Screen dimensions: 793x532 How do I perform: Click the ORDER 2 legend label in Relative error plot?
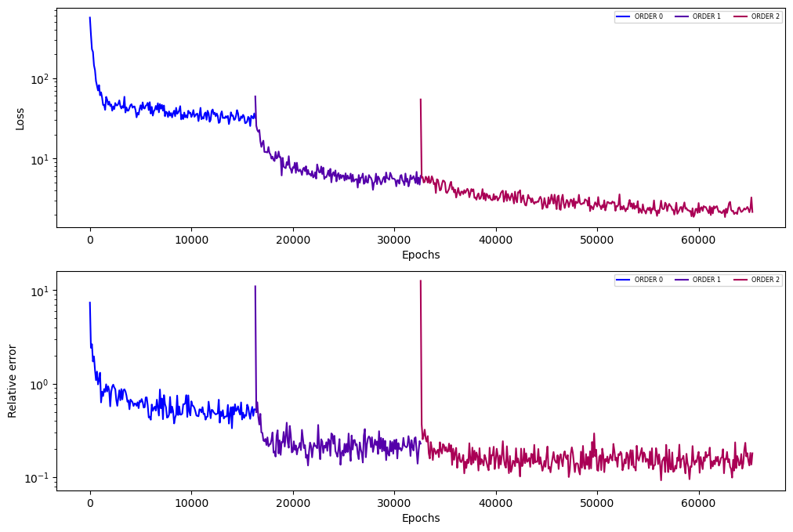[766, 280]
